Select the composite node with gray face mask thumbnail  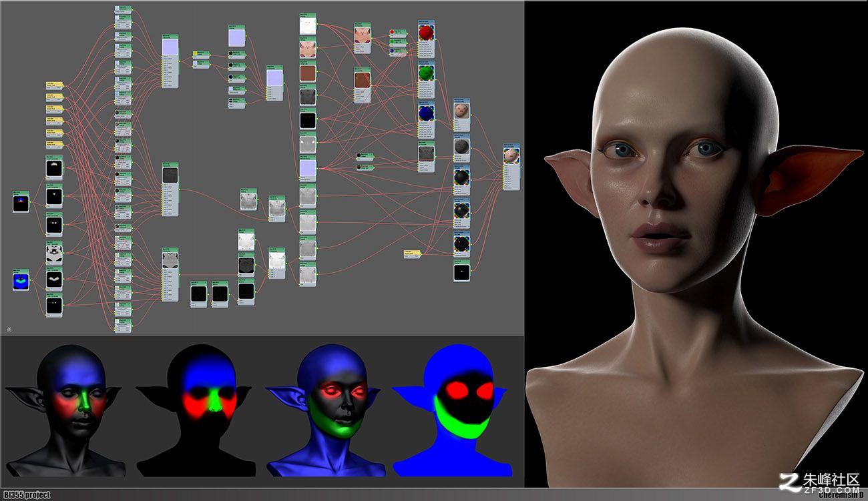click(170, 274)
